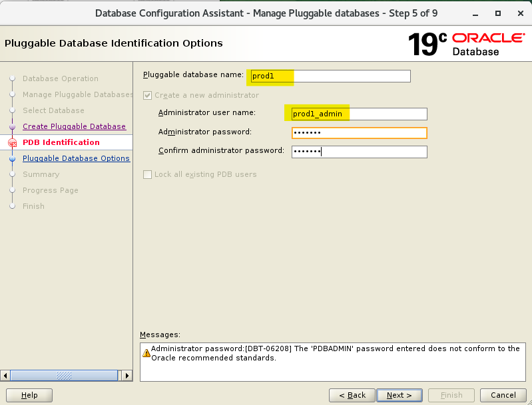Focus the Administrator password field
This screenshot has height=405, width=532.
(360, 133)
